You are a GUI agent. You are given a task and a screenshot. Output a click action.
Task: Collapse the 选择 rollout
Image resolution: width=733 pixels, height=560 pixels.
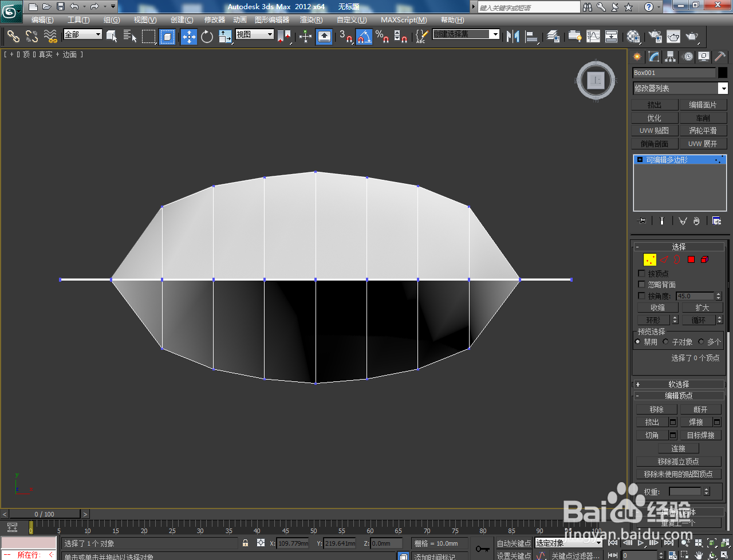pyautogui.click(x=679, y=247)
